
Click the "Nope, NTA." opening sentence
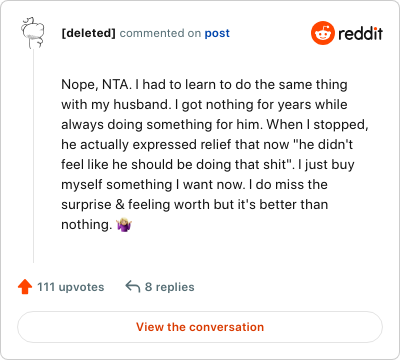pos(96,85)
